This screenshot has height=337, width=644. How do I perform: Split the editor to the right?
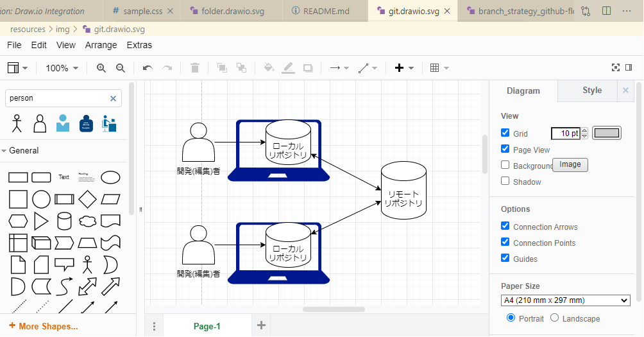[607, 11]
